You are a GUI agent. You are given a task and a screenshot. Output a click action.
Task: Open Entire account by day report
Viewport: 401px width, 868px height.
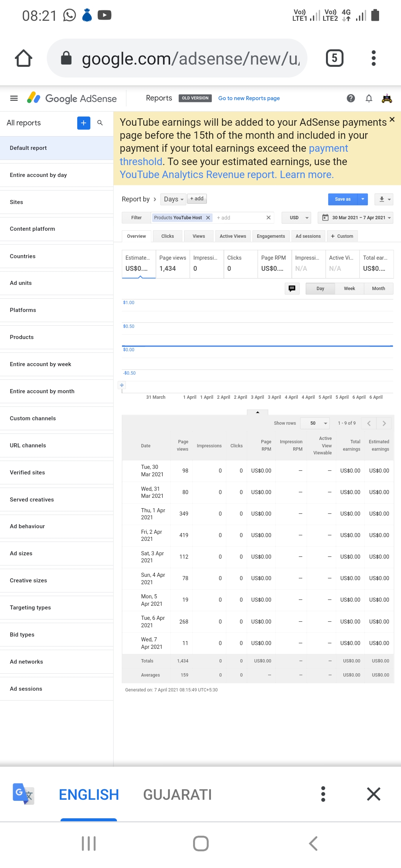(56, 175)
